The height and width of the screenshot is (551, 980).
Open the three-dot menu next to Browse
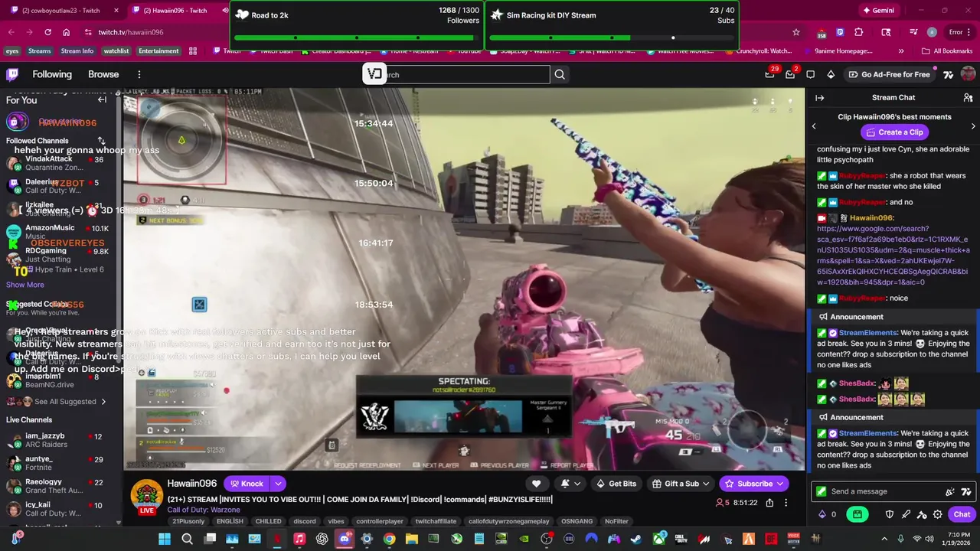click(139, 74)
